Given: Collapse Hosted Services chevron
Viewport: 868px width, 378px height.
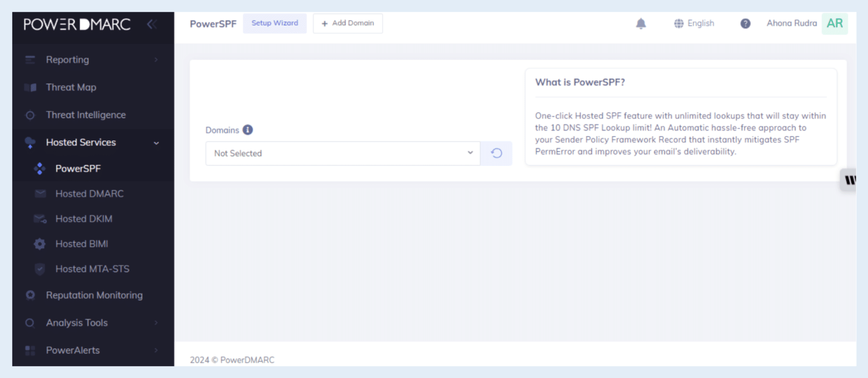Looking at the screenshot, I should pos(156,143).
